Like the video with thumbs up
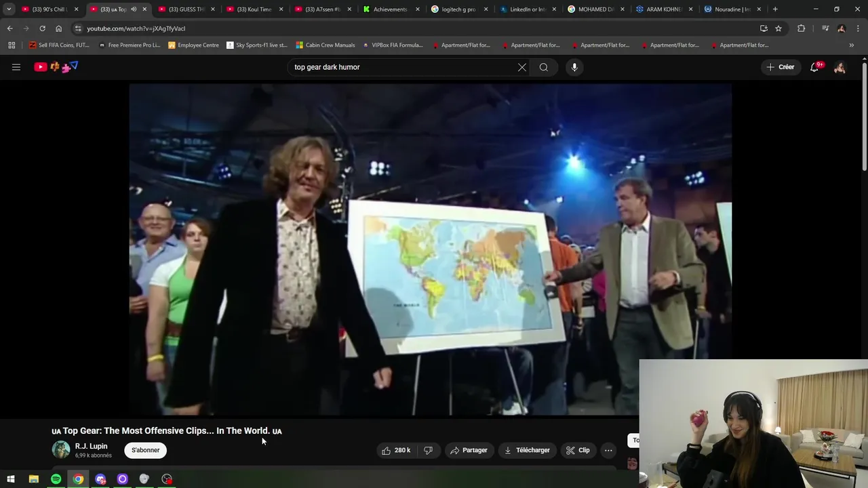 coord(396,450)
